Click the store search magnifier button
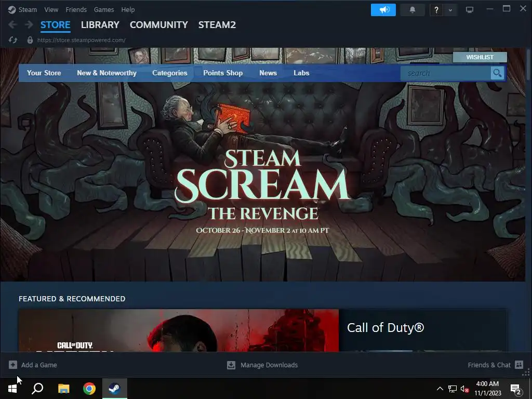 pos(497,73)
